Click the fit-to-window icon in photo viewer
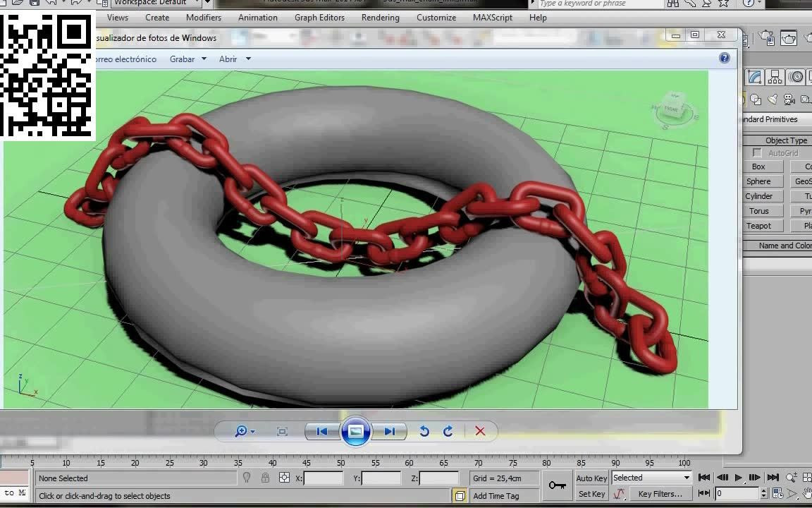The width and height of the screenshot is (812, 508). [283, 431]
